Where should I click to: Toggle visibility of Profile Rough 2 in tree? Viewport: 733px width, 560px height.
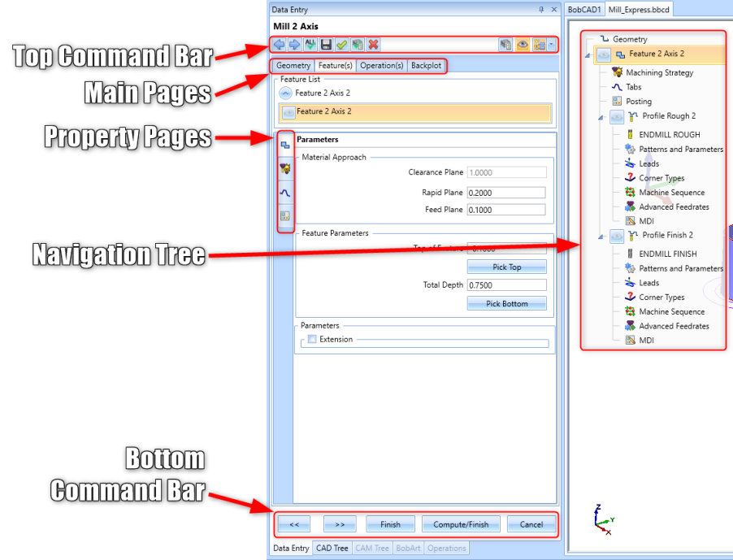click(617, 117)
